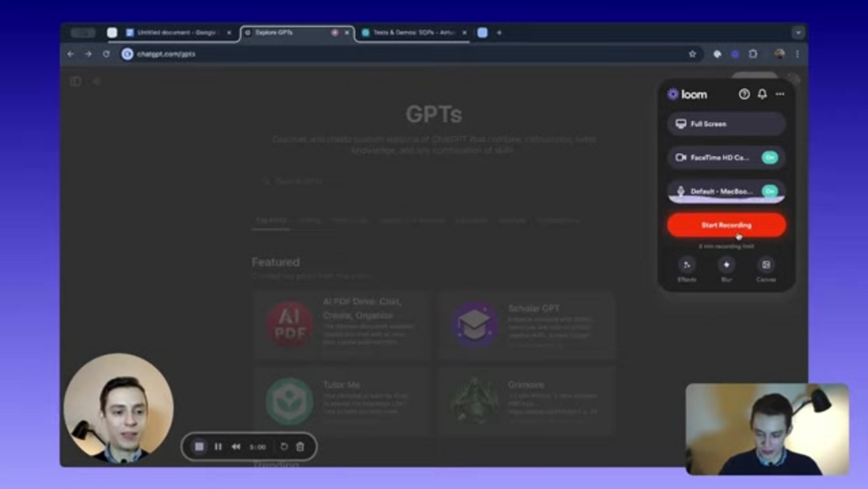Click the Start Recording button
Image resolution: width=868 pixels, height=489 pixels.
[726, 225]
